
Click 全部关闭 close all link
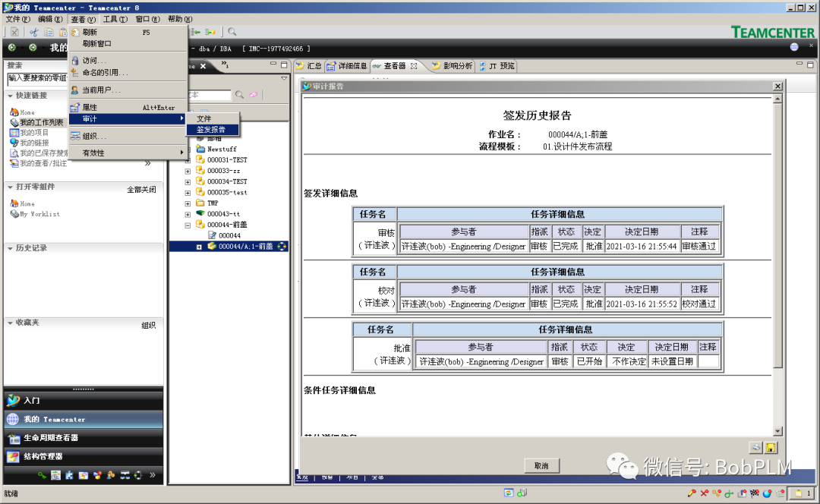click(x=141, y=189)
